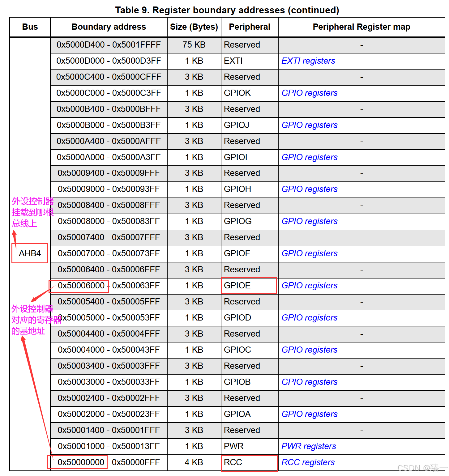Screen dimensions: 449x476
Task: Open GPIO registers link in GPIOJ row
Action: pyautogui.click(x=309, y=125)
